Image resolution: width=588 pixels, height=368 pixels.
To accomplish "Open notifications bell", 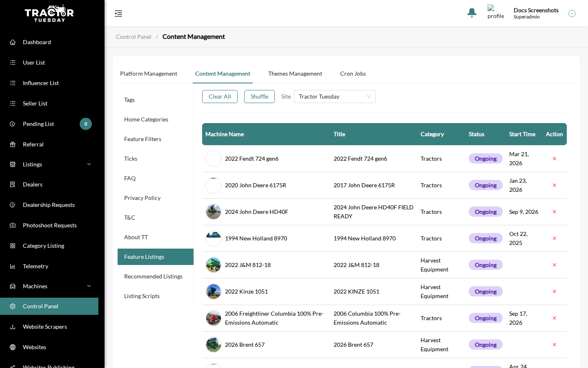I will [472, 13].
